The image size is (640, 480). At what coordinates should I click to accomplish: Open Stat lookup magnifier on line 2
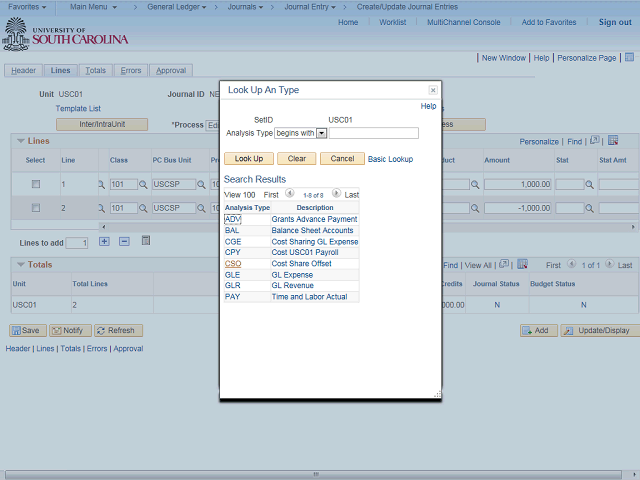[589, 208]
